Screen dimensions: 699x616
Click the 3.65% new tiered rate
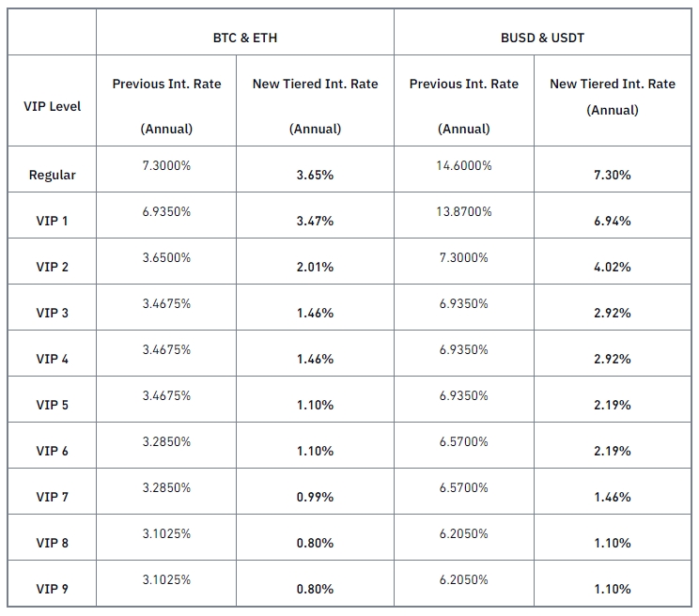(315, 175)
